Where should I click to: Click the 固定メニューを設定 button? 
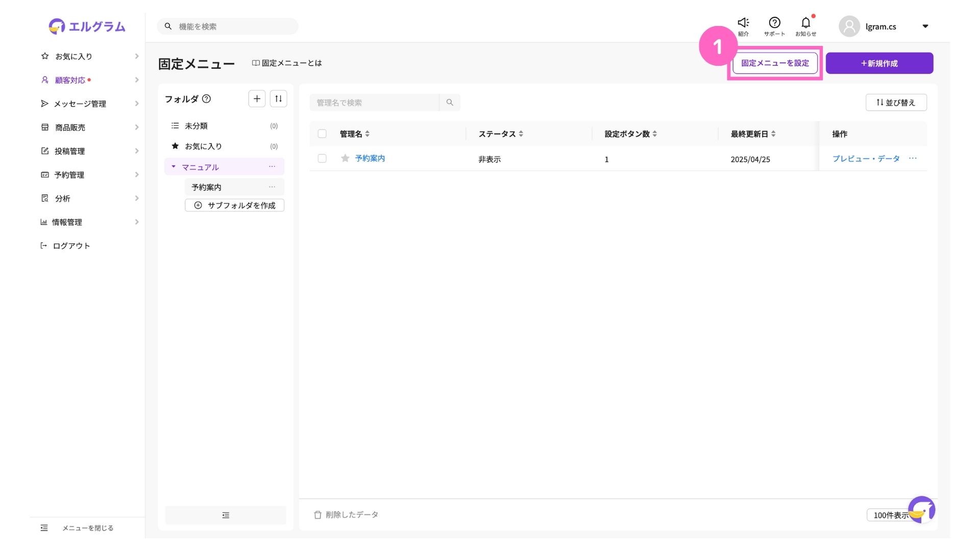coord(775,63)
